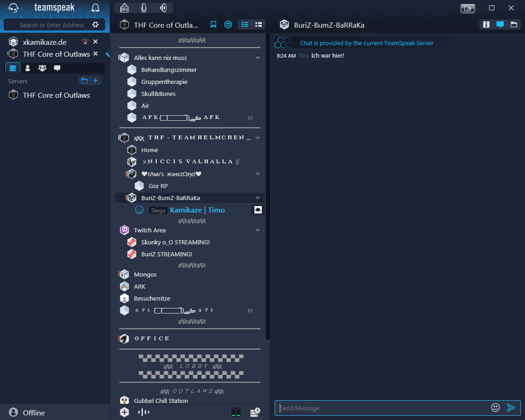Click the Offline status indicator
Image resolution: width=525 pixels, height=420 pixels.
pyautogui.click(x=27, y=412)
